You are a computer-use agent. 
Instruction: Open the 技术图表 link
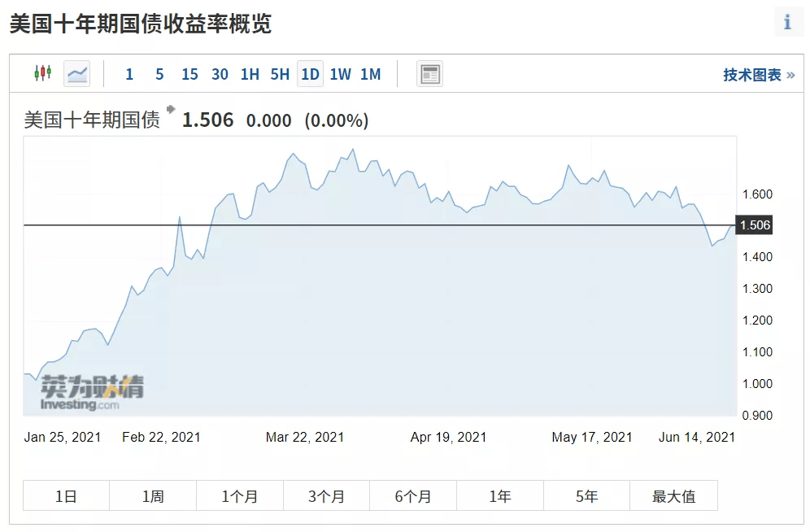tap(758, 75)
